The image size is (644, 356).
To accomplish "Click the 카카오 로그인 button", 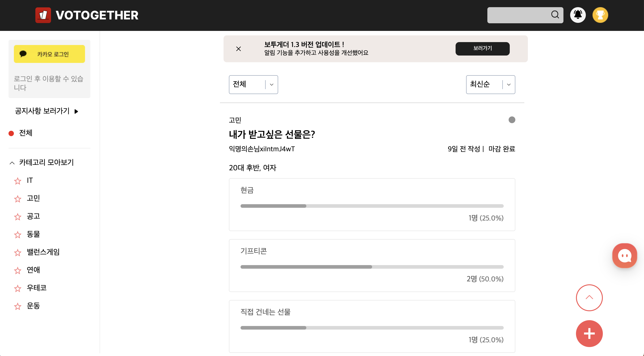I will point(49,54).
